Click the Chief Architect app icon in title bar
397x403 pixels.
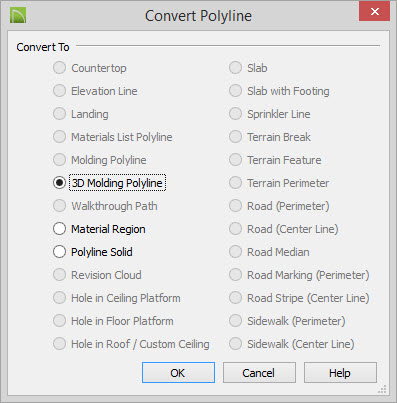click(x=18, y=15)
